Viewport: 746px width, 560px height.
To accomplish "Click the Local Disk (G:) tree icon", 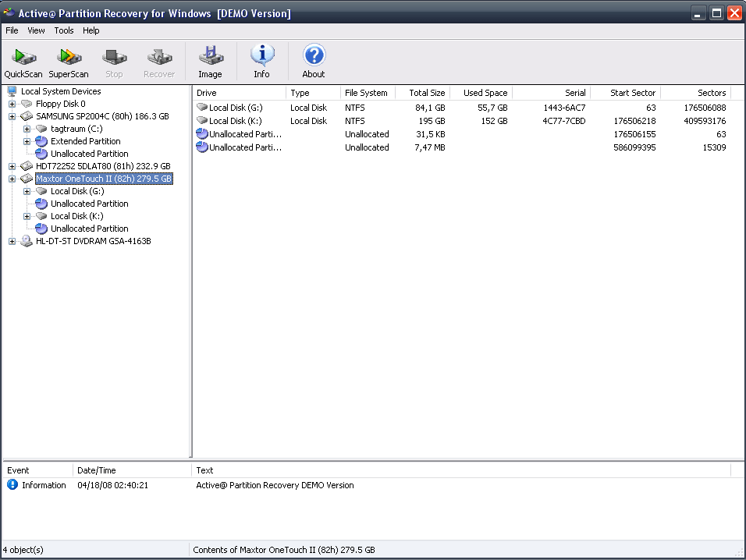I will pos(41,191).
